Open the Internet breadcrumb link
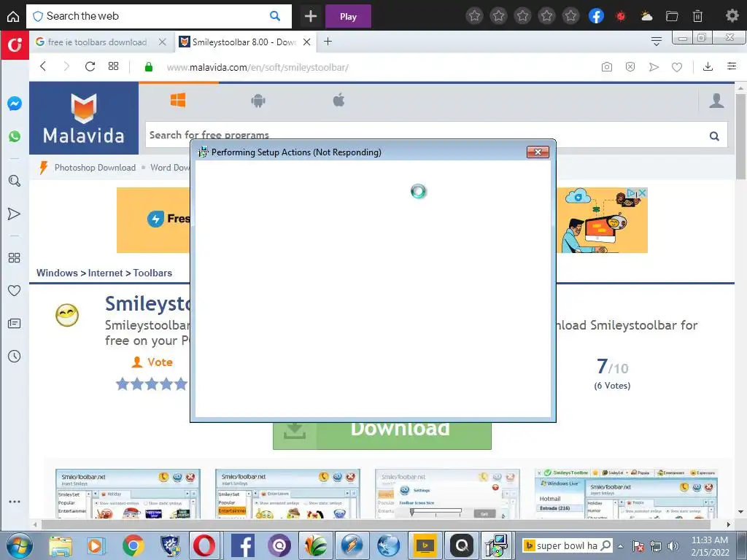The image size is (747, 560). 105,273
